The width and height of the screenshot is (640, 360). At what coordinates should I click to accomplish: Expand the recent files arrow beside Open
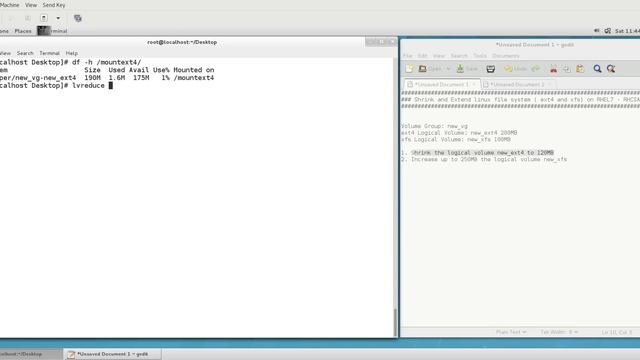pyautogui.click(x=448, y=69)
